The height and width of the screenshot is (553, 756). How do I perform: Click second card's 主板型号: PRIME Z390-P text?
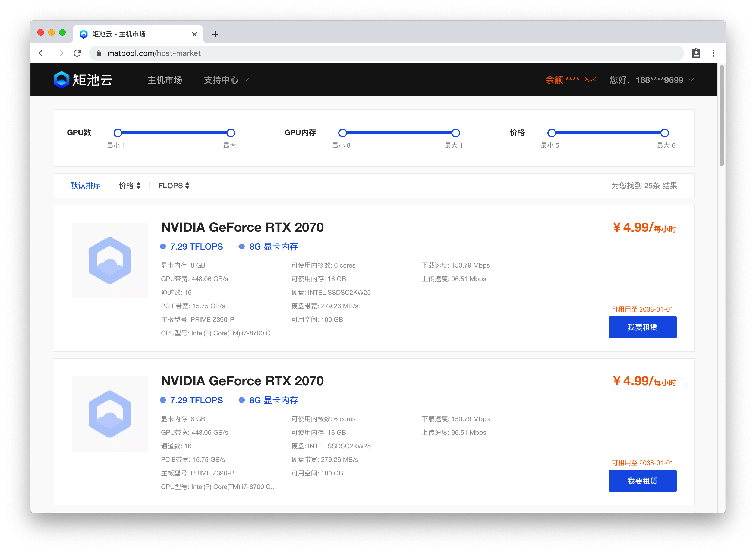pos(197,473)
